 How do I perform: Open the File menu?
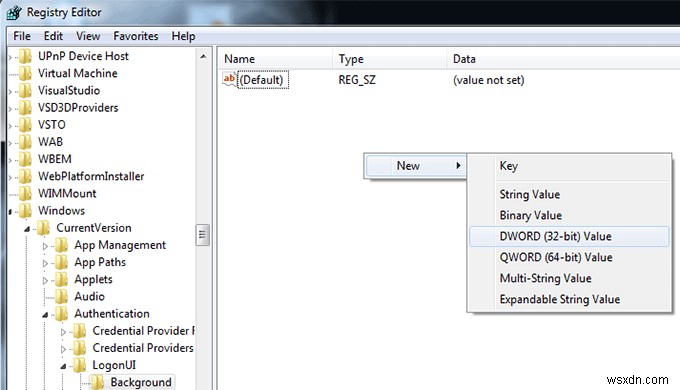coord(22,36)
